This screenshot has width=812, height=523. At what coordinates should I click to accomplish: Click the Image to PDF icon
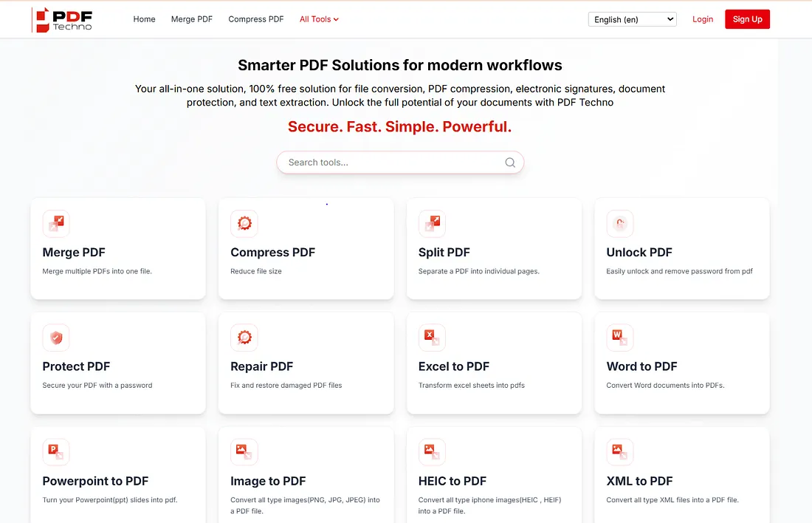244,452
